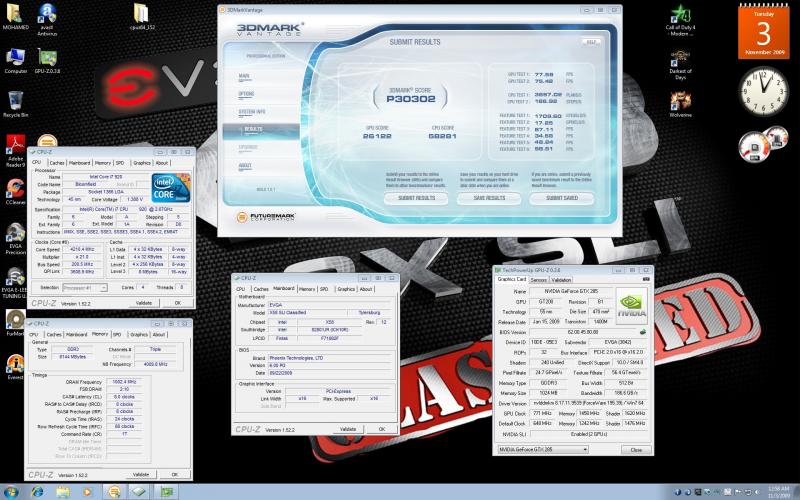Launch Adobe Reader 9 shortcut

[x=15, y=151]
